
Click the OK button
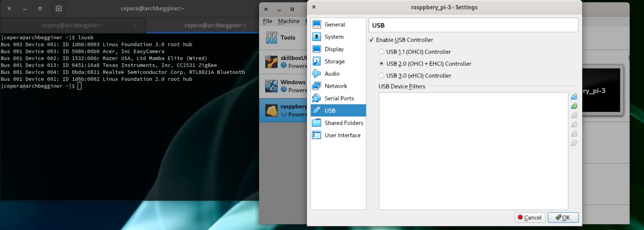click(x=563, y=217)
